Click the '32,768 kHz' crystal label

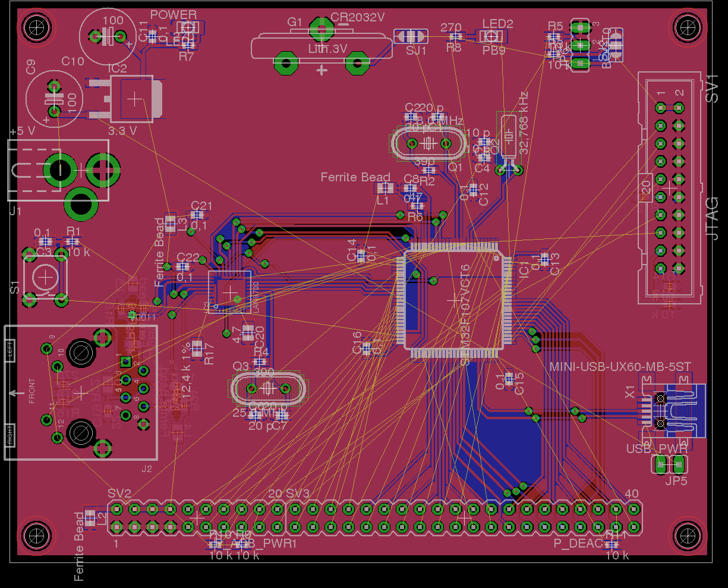coord(523,123)
